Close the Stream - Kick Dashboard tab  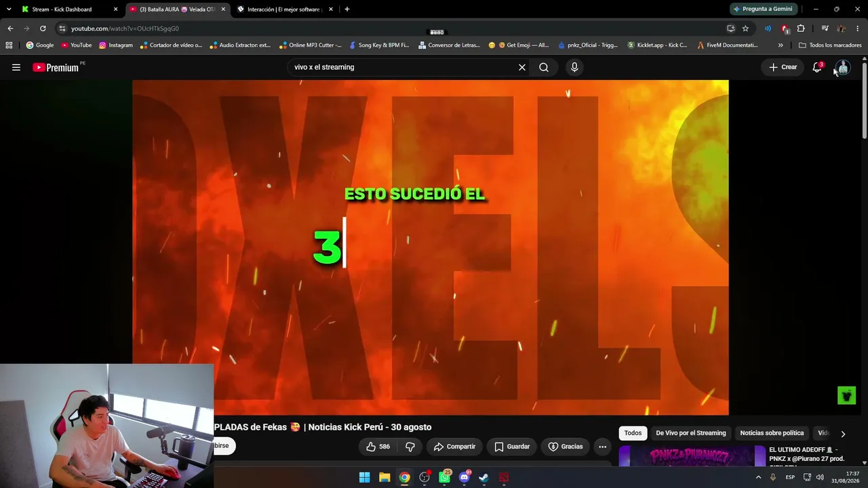pos(115,9)
